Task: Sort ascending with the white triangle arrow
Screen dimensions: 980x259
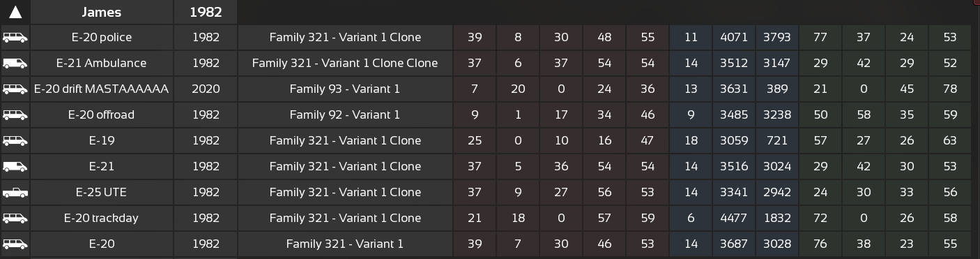Action: [15, 12]
